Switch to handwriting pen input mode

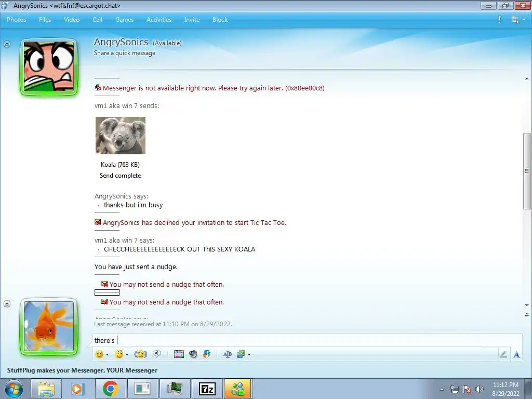[x=503, y=354]
